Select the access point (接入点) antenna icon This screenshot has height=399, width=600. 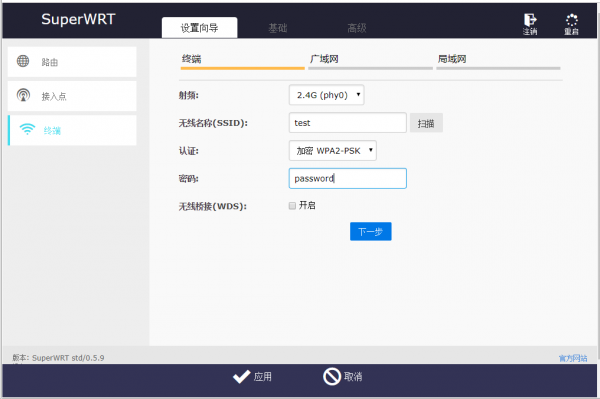tap(23, 95)
